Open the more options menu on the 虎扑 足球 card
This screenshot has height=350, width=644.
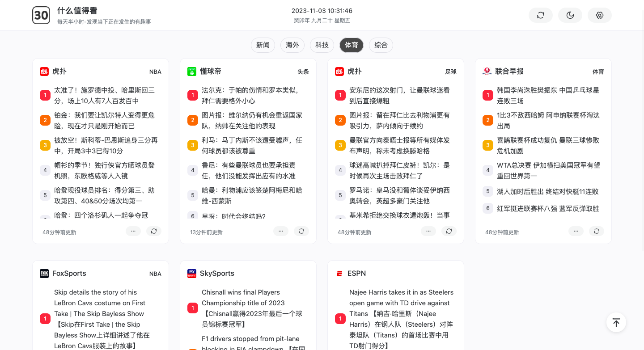click(x=428, y=231)
